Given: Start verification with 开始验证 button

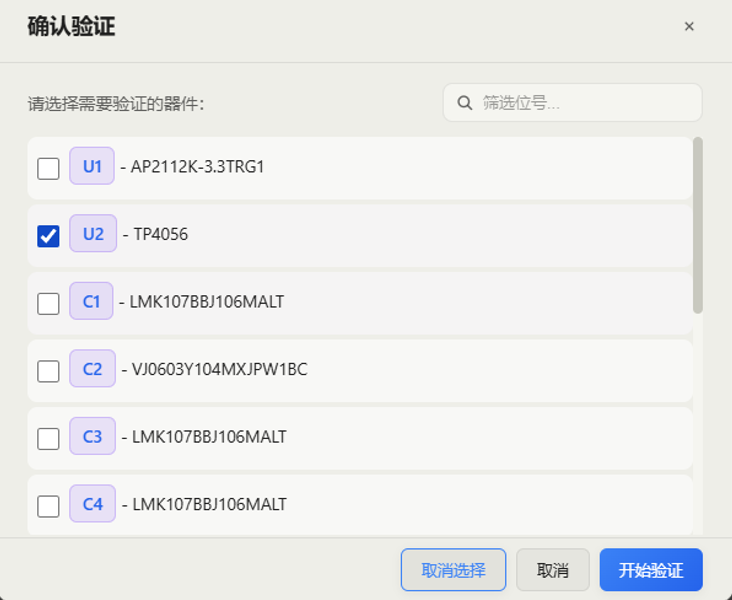Looking at the screenshot, I should click(x=651, y=570).
